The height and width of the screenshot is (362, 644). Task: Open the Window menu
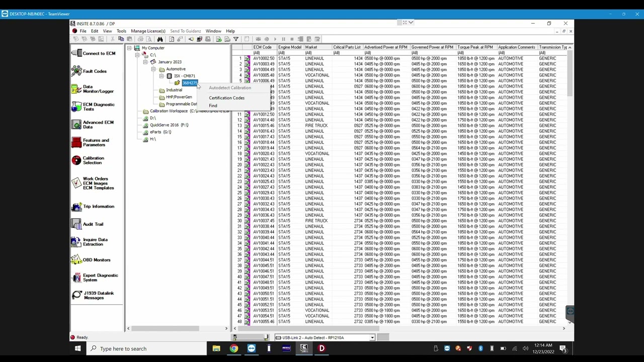tap(213, 31)
